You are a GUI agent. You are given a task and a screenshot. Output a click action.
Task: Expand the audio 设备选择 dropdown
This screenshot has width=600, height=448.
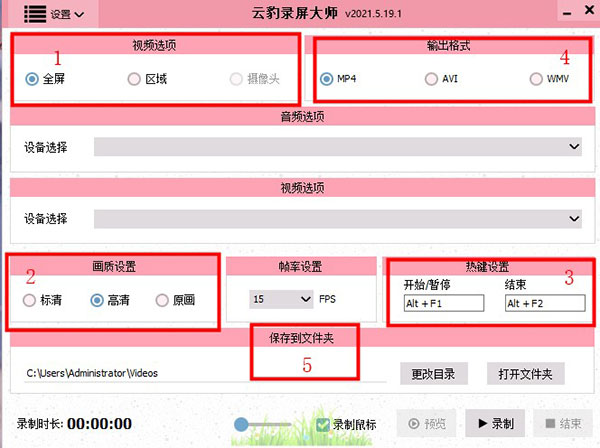338,147
